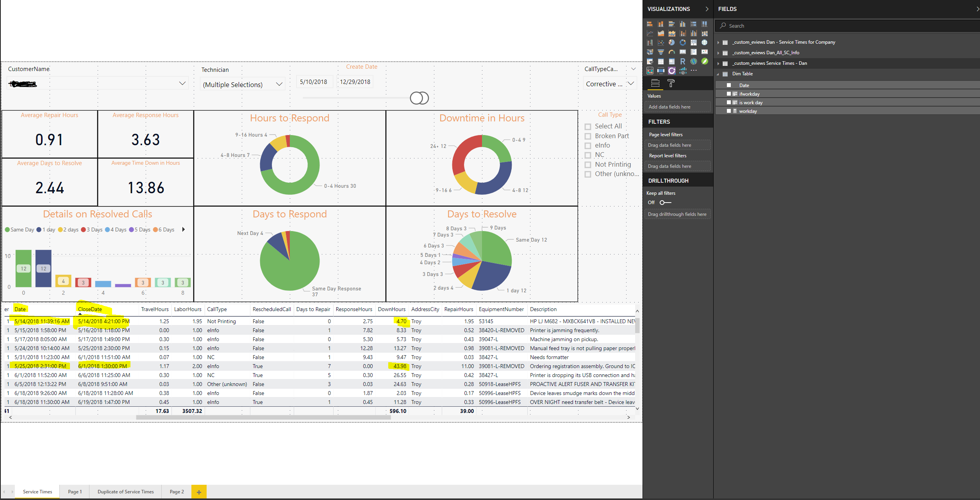980x500 pixels.
Task: Tick the Broken Part checkbox
Action: (588, 136)
